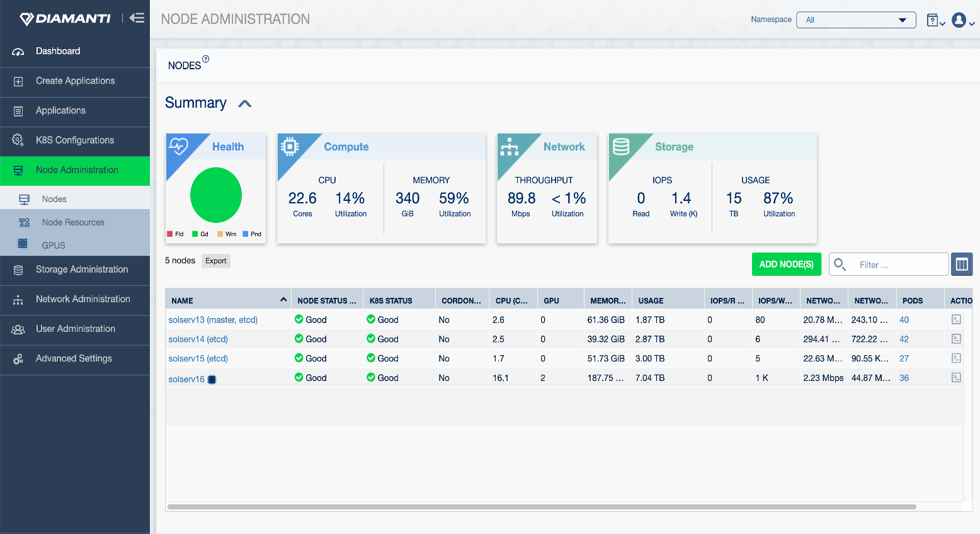Click the ADD NODE(S) button
The height and width of the screenshot is (534, 980).
[786, 264]
